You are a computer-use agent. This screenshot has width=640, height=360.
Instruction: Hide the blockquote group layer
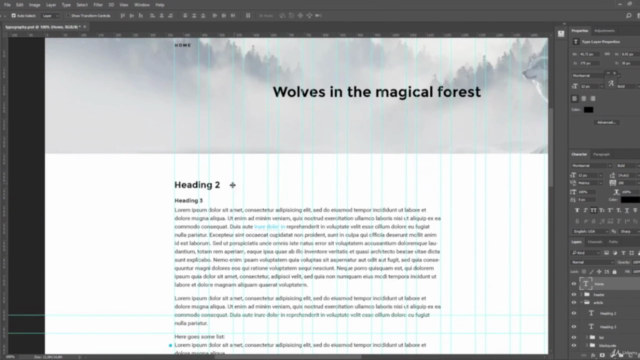(573, 345)
